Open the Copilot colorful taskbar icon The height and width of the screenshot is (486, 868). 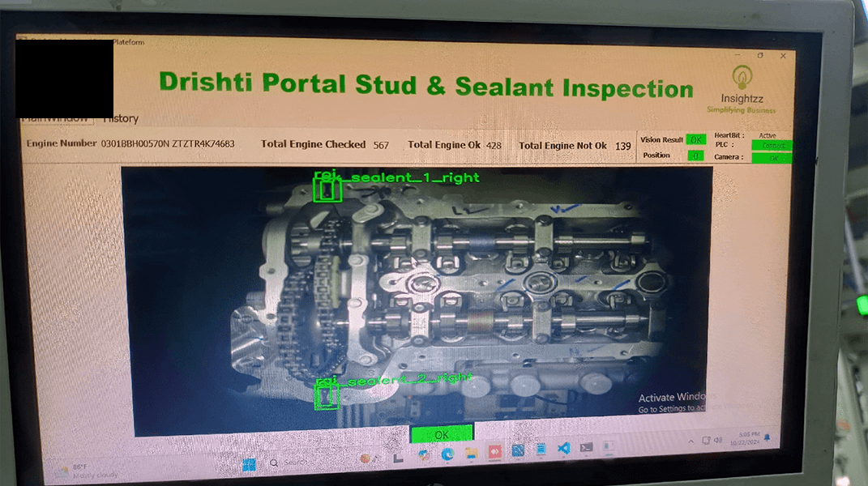(x=425, y=455)
